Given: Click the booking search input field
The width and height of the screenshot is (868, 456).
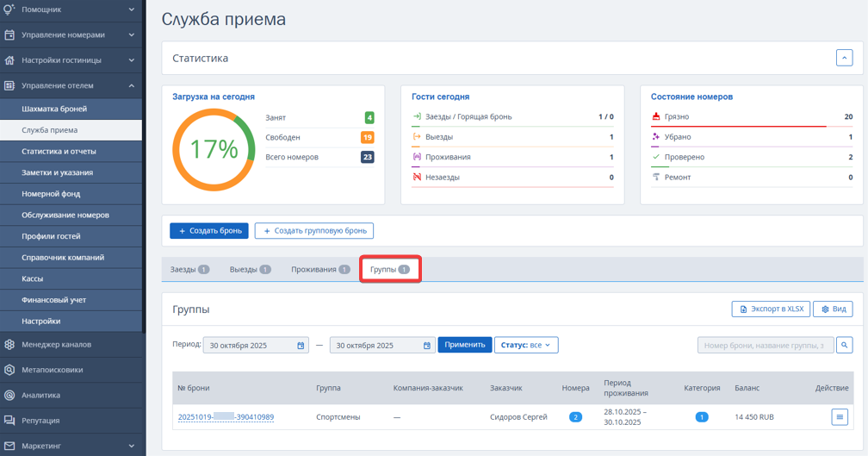Looking at the screenshot, I should click(765, 345).
